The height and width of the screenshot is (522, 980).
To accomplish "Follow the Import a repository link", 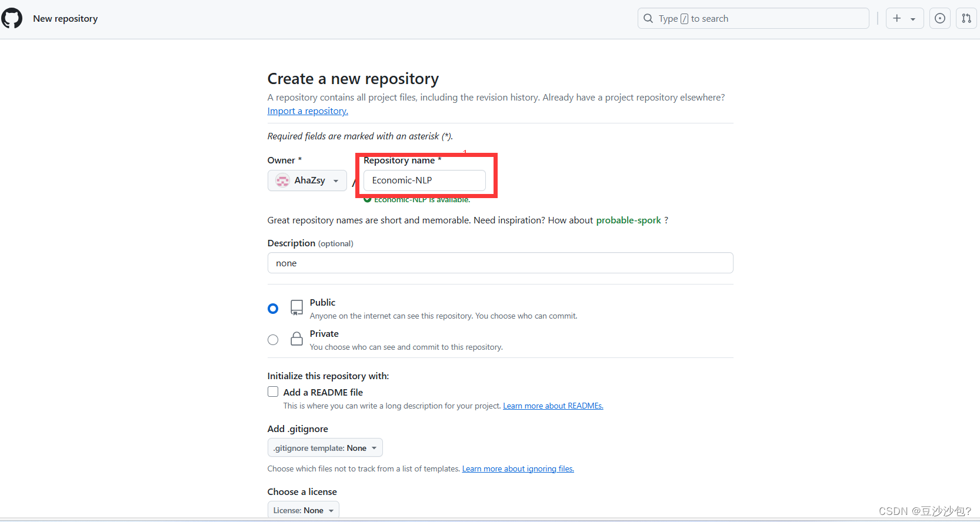I will click(x=308, y=111).
